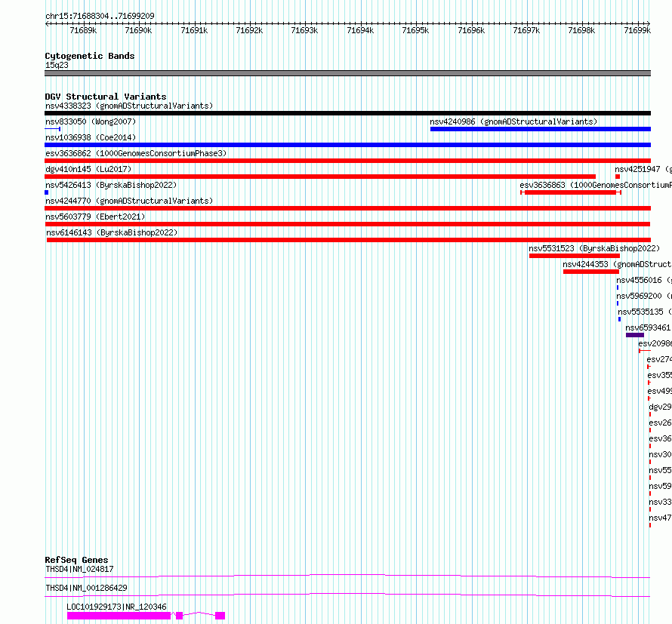Viewport: 672px width, 624px height.
Task: Open the nsv5969200 variant label
Action: click(x=644, y=296)
